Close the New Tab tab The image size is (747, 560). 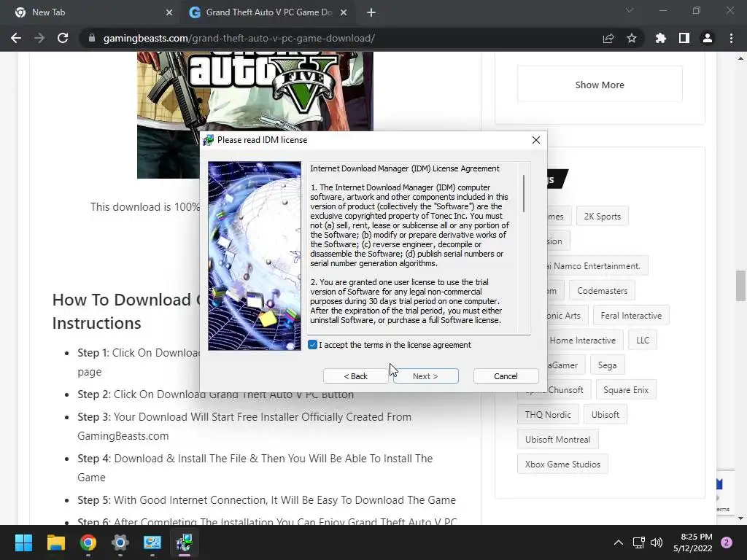tap(169, 12)
